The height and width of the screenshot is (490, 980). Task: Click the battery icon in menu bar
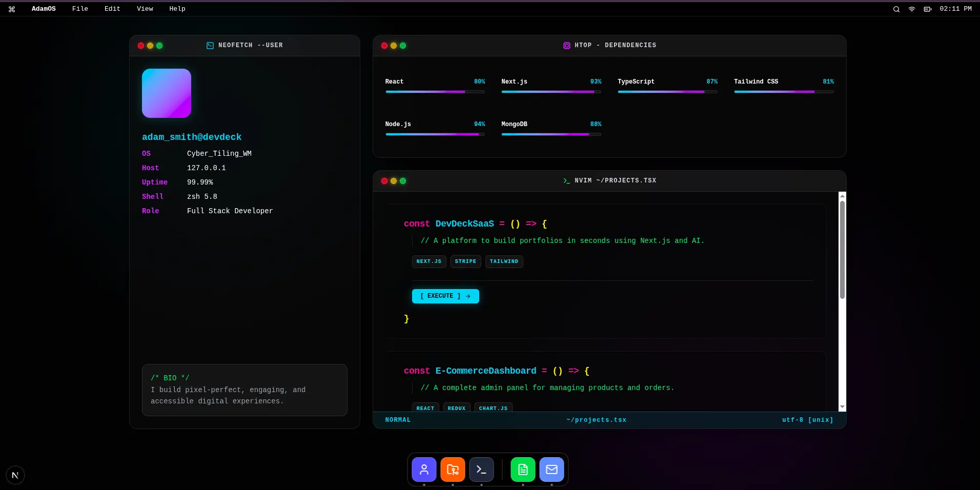927,9
